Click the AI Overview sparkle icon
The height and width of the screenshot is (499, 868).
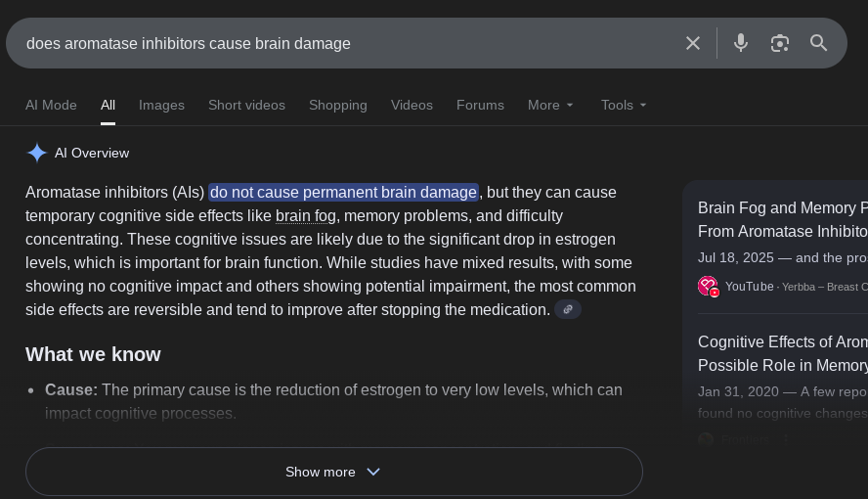pos(37,153)
